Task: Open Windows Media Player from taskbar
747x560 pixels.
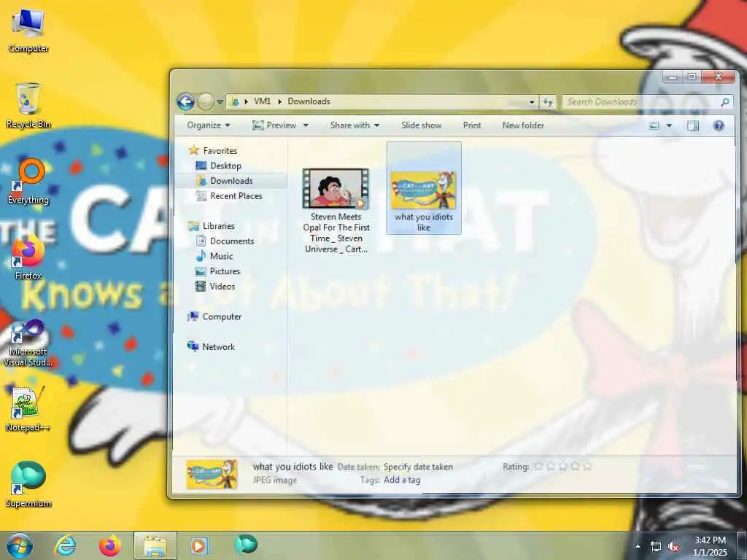Action: tap(200, 545)
